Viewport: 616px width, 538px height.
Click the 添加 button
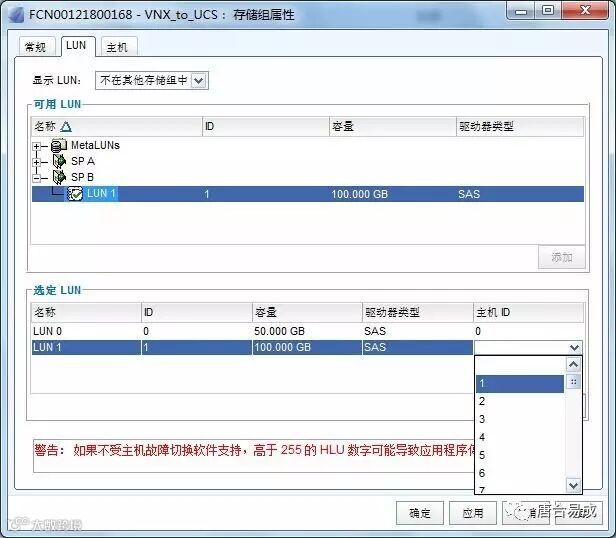(x=561, y=257)
